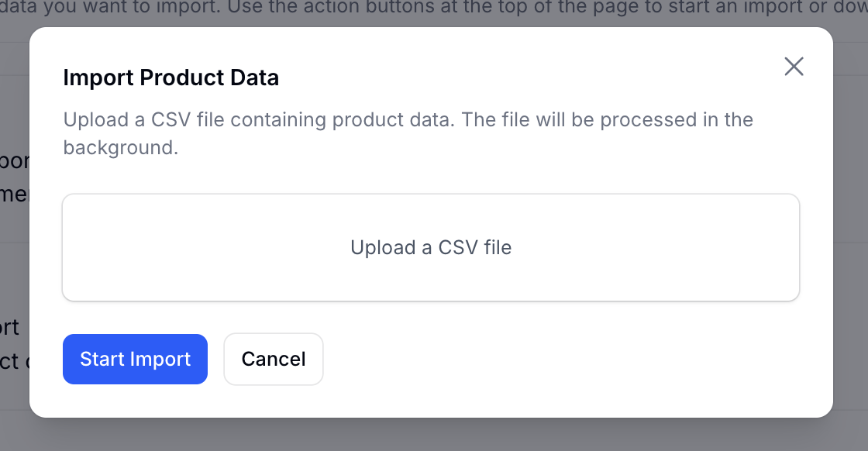Click the Upload a CSV file dropzone
The image size is (868, 451).
point(431,247)
